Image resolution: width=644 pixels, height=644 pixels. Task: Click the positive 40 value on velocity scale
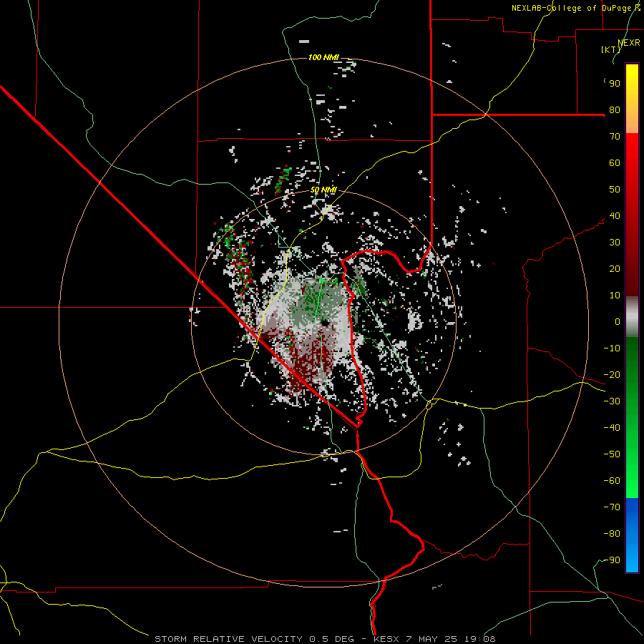click(615, 215)
